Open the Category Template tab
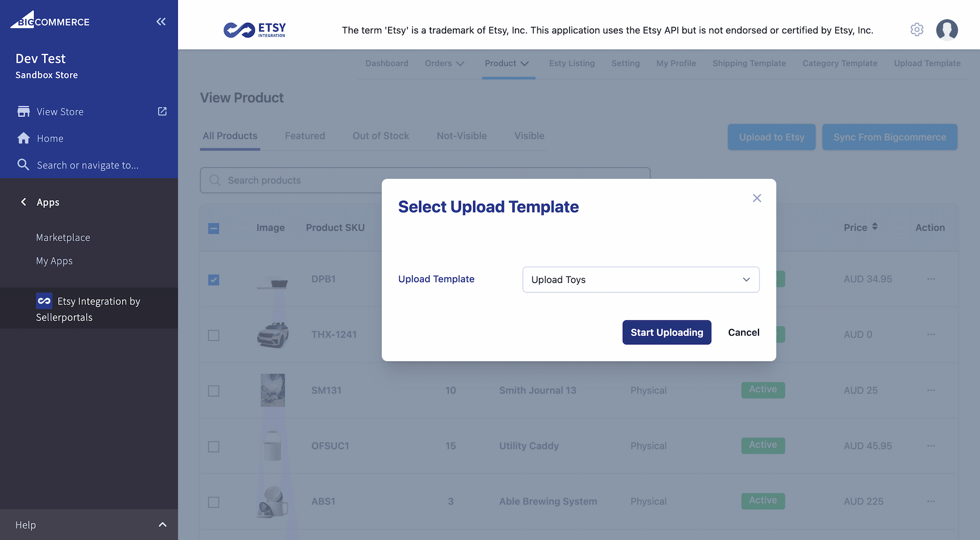The image size is (980, 540). (x=840, y=63)
